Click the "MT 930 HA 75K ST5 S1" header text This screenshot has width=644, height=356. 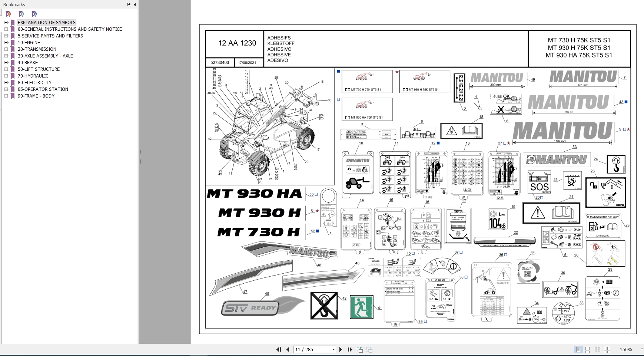579,55
